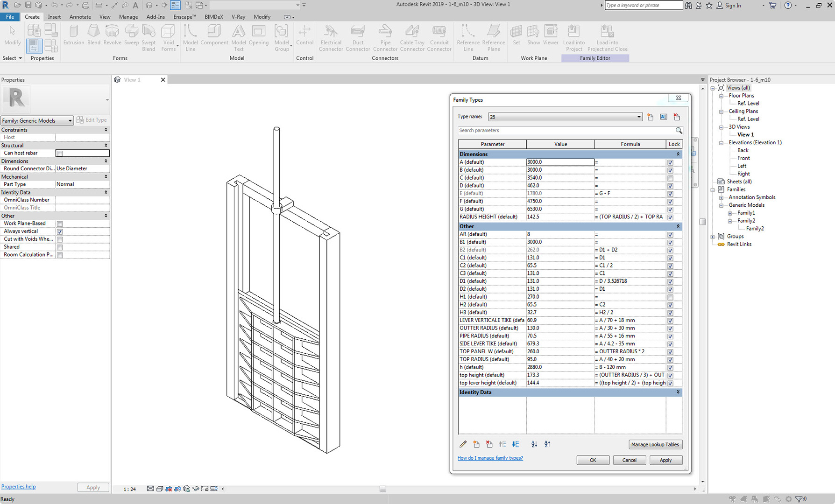This screenshot has width=835, height=504.
Task: Click the Manage Lookup Tables button
Action: click(655, 445)
